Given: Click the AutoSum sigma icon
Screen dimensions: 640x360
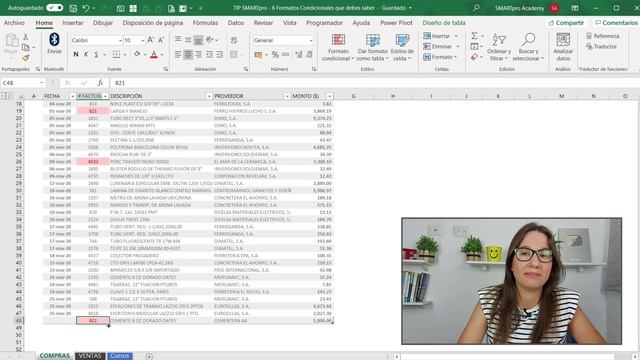Looking at the screenshot, I should (x=474, y=36).
